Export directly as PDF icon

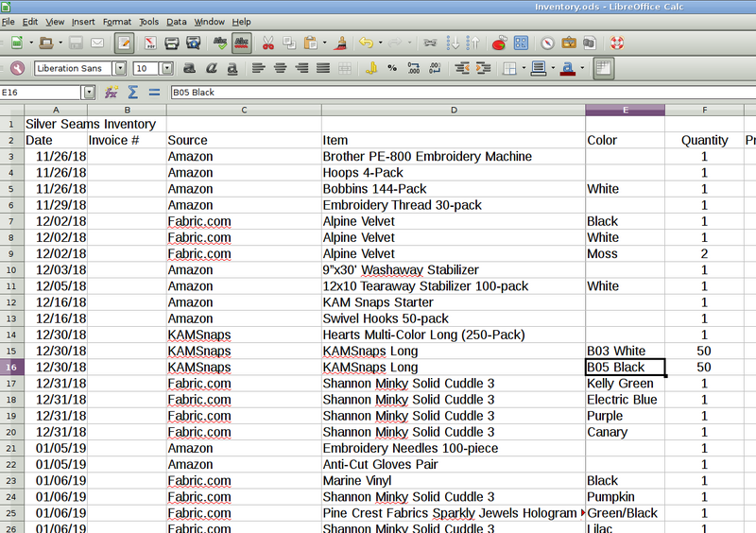pyautogui.click(x=150, y=43)
